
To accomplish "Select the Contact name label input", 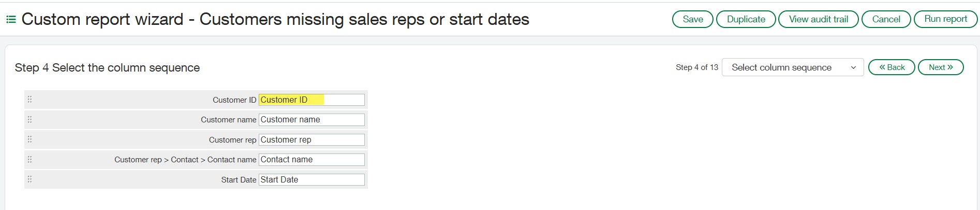I will pos(311,160).
